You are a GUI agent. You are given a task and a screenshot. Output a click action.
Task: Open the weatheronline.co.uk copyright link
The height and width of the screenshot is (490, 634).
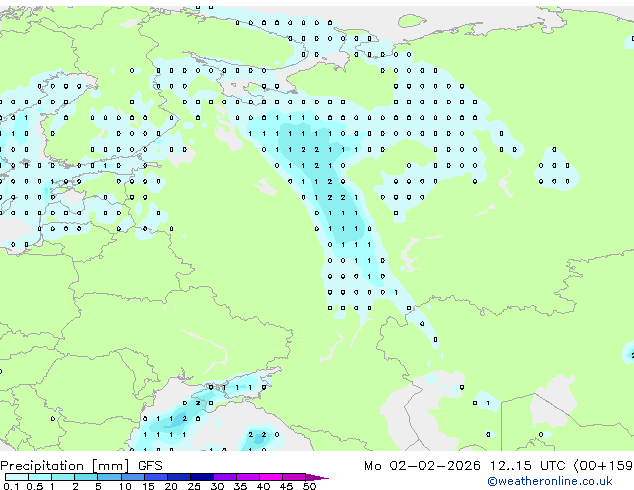tap(550, 481)
